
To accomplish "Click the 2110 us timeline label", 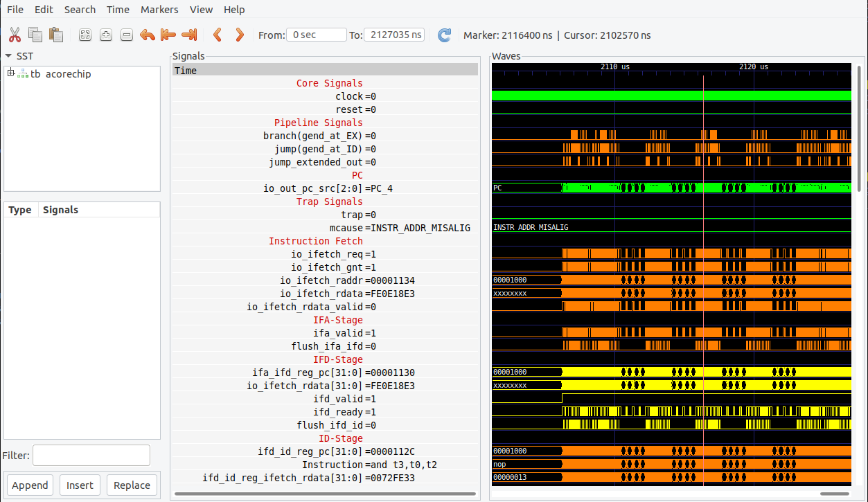I will coord(614,66).
